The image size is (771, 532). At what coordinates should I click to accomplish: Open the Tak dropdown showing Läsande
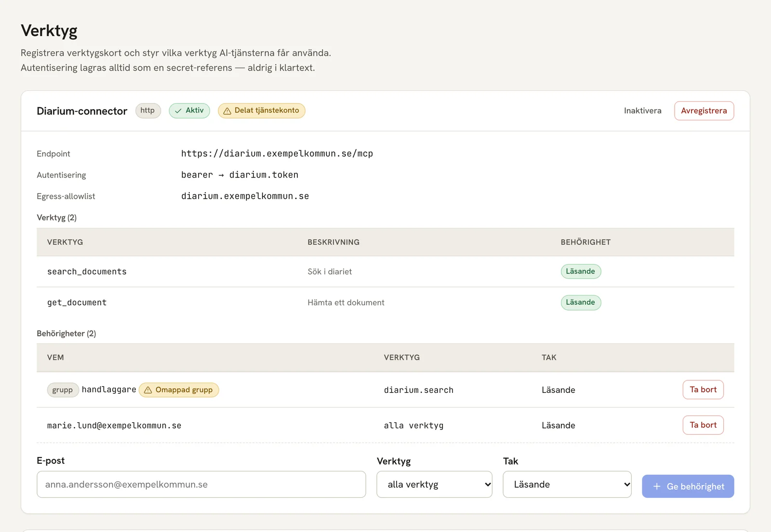(x=567, y=484)
